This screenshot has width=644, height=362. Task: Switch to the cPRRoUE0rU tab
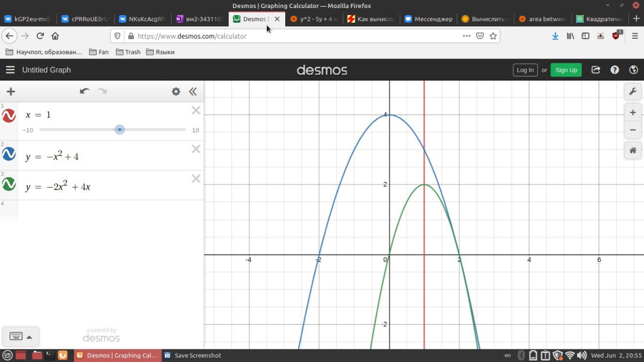coord(86,19)
